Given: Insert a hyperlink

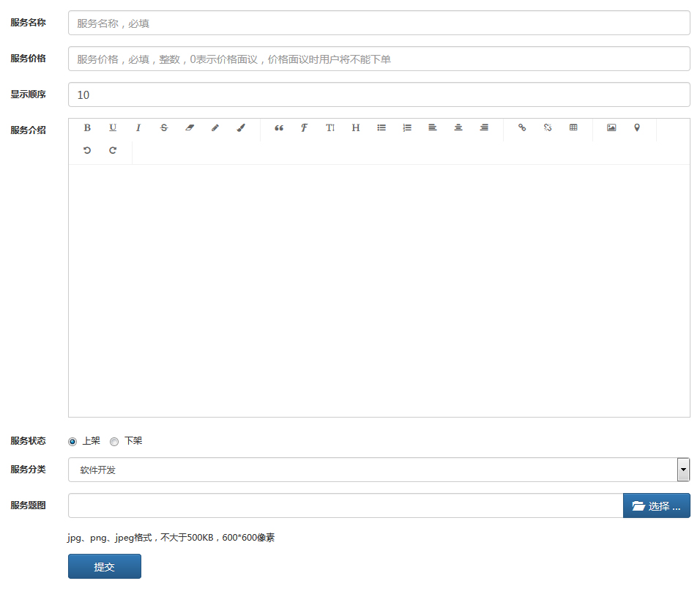Looking at the screenshot, I should pyautogui.click(x=522, y=127).
